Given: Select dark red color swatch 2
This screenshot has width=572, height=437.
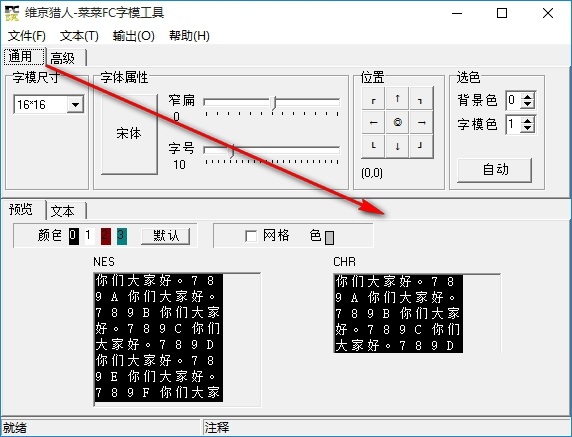Looking at the screenshot, I should tap(106, 236).
